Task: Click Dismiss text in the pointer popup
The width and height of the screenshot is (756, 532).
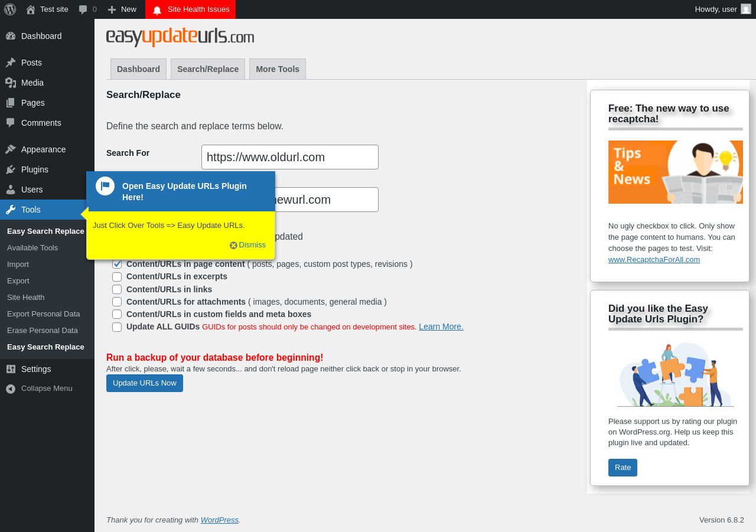Action: coord(252,245)
